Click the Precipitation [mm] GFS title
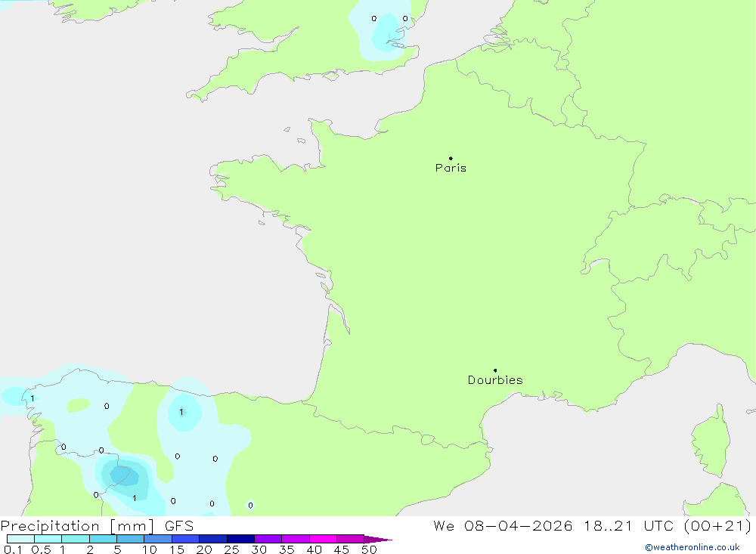This screenshot has width=756, height=554. (97, 526)
